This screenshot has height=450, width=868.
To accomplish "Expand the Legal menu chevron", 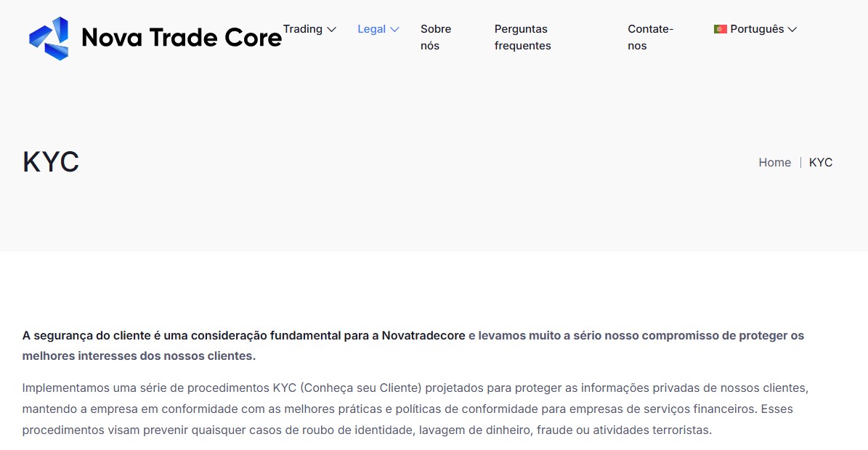I will (x=395, y=30).
